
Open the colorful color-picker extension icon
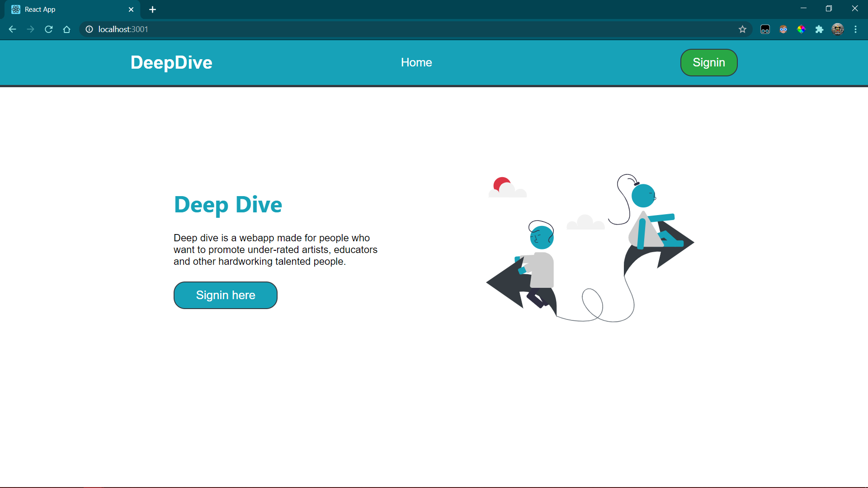pyautogui.click(x=801, y=29)
